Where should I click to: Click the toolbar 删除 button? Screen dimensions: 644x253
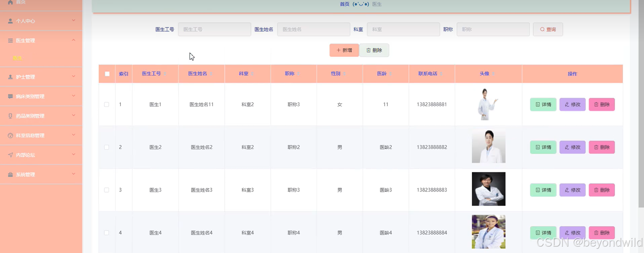[x=374, y=50]
